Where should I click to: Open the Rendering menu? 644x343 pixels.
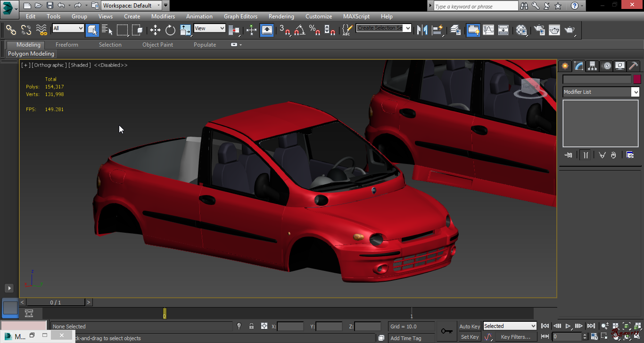[281, 16]
